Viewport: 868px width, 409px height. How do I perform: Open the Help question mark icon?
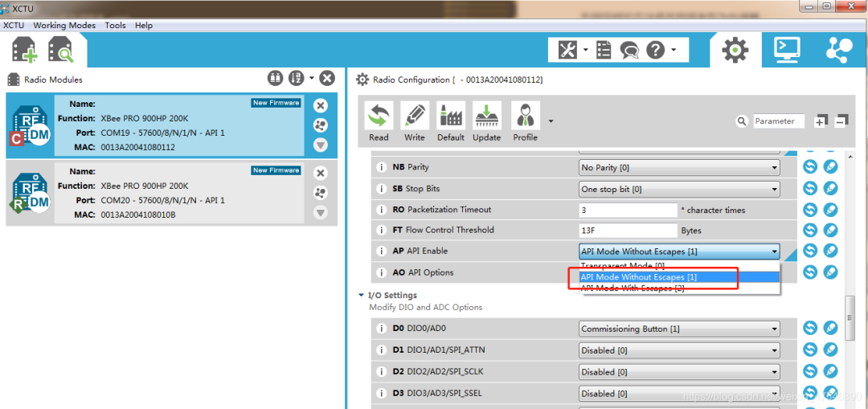point(655,51)
